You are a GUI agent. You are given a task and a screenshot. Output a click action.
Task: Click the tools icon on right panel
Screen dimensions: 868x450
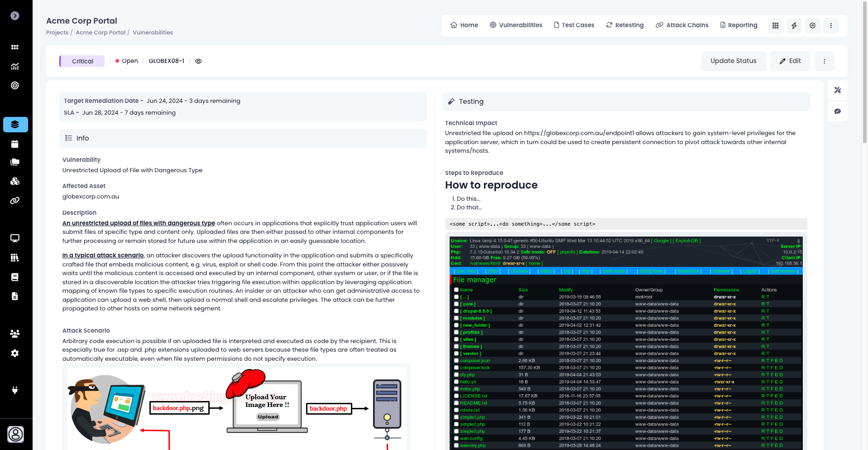[x=837, y=90]
